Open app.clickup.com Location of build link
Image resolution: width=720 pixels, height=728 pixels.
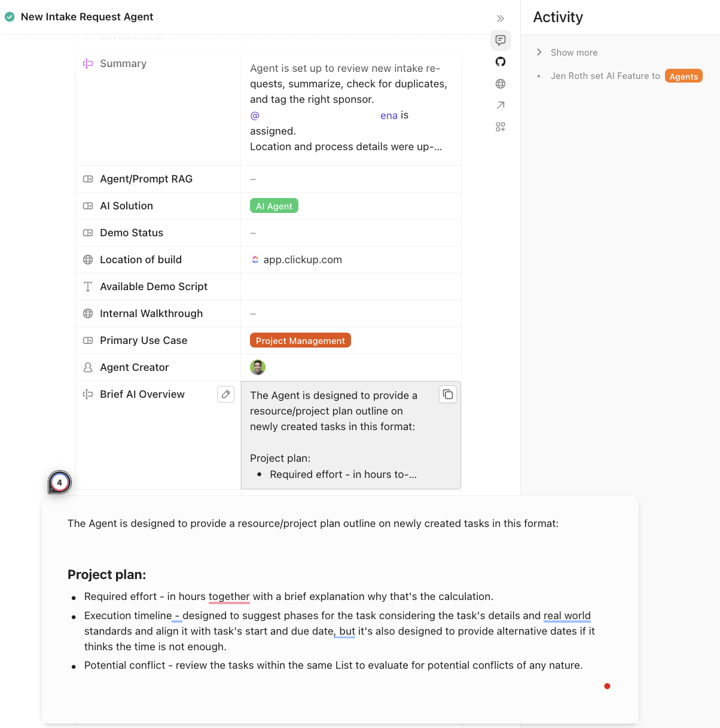pos(302,260)
